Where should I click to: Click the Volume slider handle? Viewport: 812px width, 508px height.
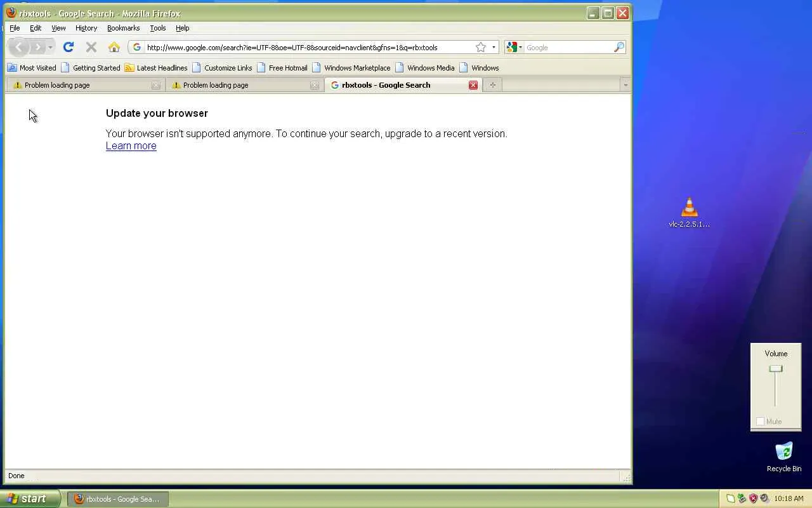click(776, 369)
